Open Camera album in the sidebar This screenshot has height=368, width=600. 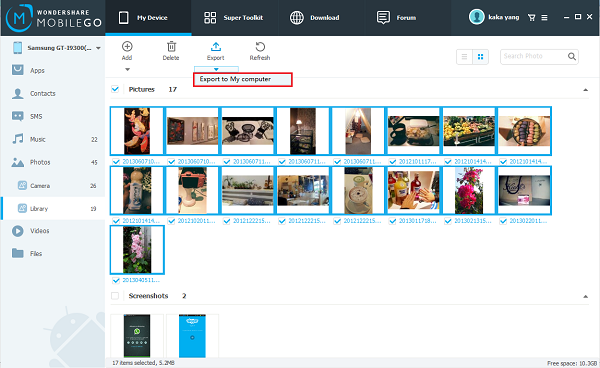52,186
